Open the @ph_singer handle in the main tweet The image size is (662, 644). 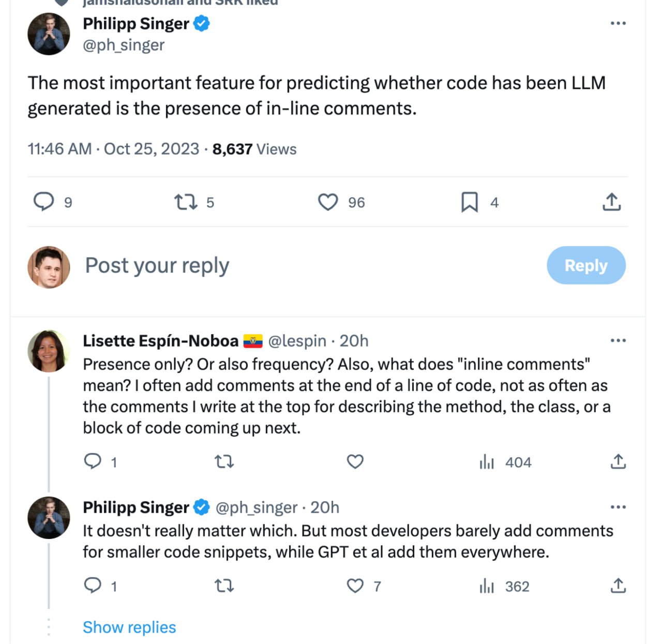click(x=124, y=46)
